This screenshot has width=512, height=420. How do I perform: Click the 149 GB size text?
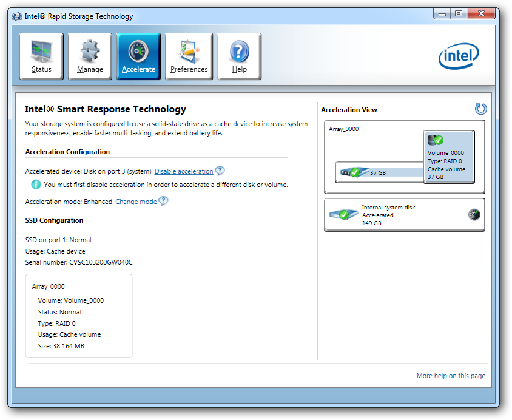point(372,223)
